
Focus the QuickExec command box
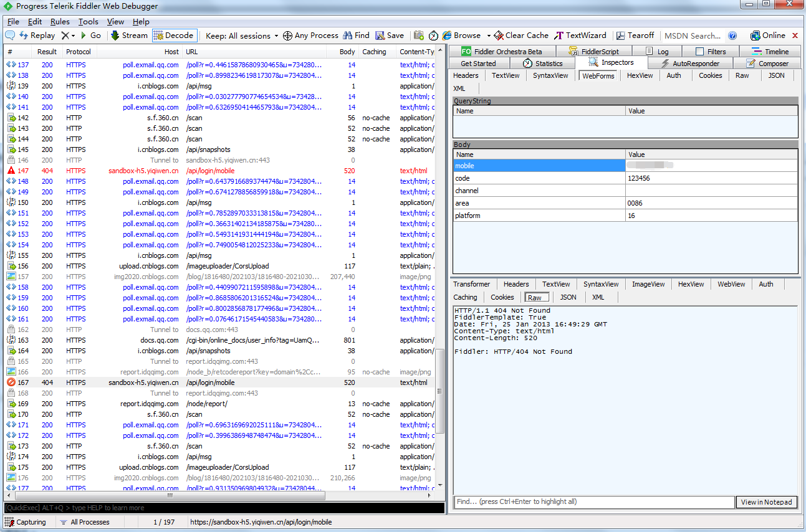point(224,508)
